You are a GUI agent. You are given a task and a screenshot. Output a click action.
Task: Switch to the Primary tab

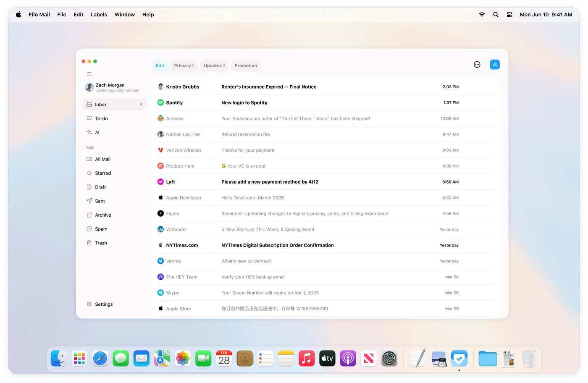(x=184, y=66)
